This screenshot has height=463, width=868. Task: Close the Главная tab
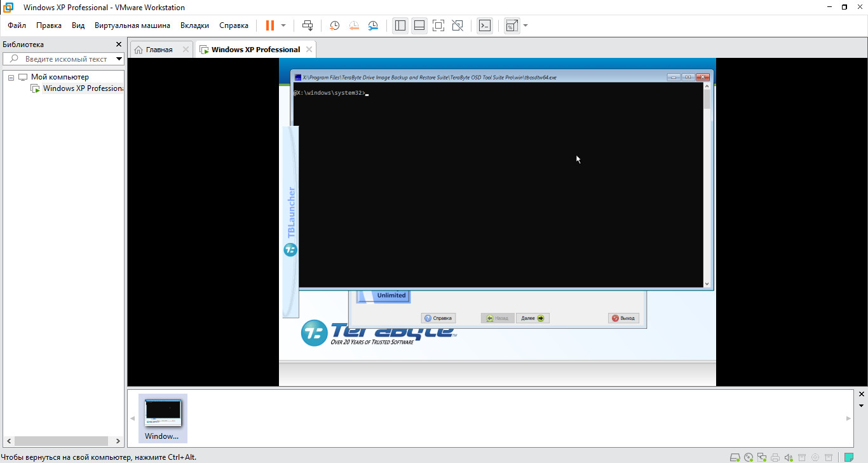(186, 49)
